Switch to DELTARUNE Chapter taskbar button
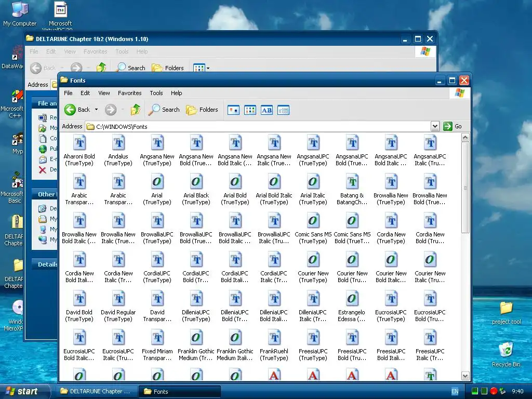Image resolution: width=532 pixels, height=399 pixels. point(96,392)
